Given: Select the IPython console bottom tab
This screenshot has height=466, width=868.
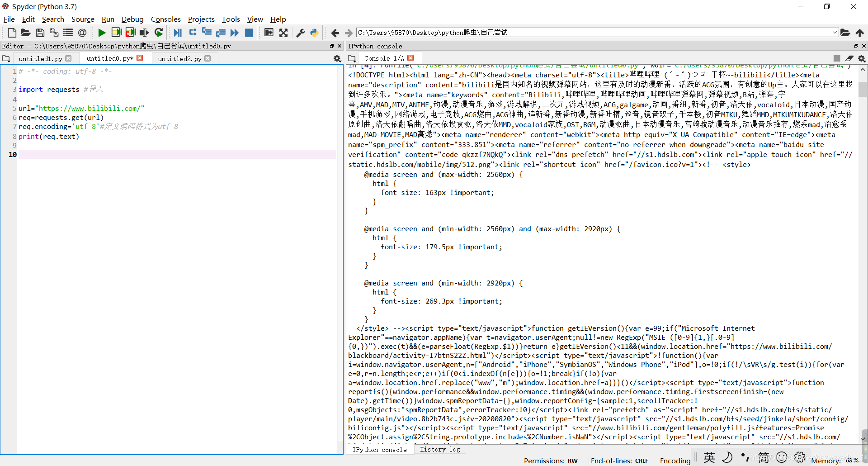Looking at the screenshot, I should (x=379, y=450).
